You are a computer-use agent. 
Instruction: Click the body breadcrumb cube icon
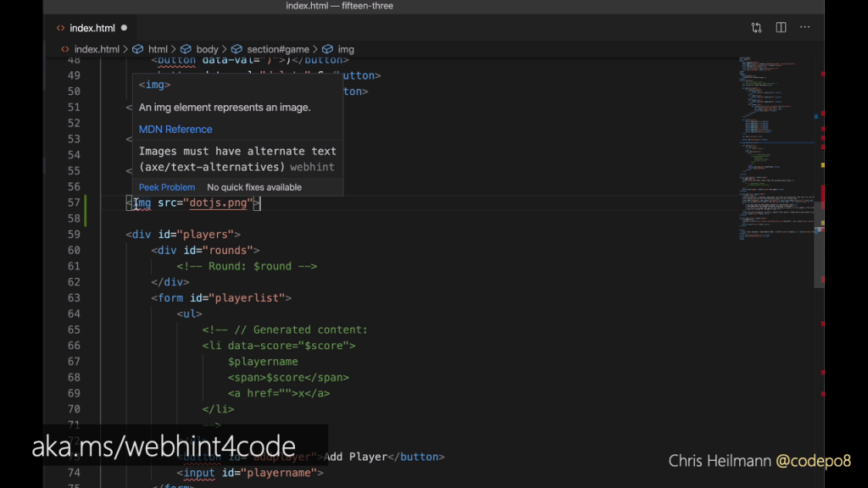tap(186, 49)
